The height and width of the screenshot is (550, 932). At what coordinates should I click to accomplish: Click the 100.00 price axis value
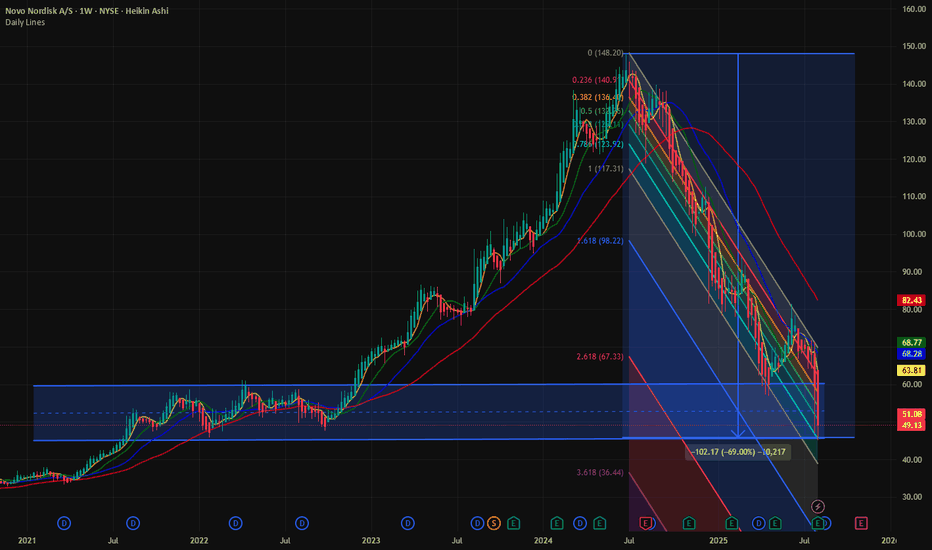(x=914, y=234)
